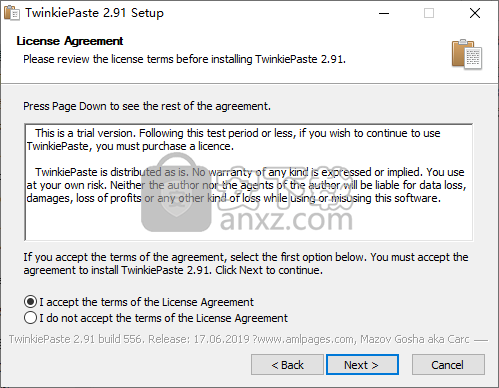This screenshot has height=388, width=499.
Task: Click the Please review the license terms subtitle
Action: (184, 59)
